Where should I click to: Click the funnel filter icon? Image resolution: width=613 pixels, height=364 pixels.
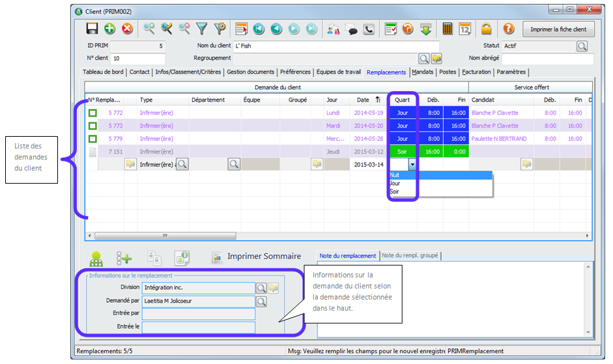point(202,29)
